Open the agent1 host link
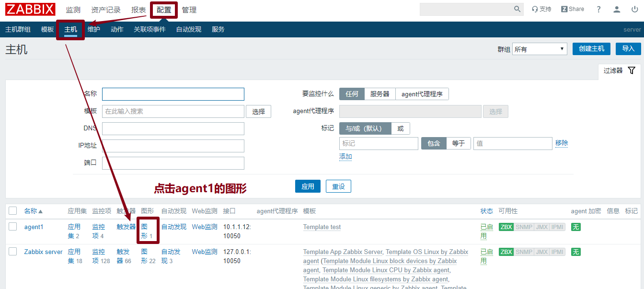 pyautogui.click(x=34, y=227)
